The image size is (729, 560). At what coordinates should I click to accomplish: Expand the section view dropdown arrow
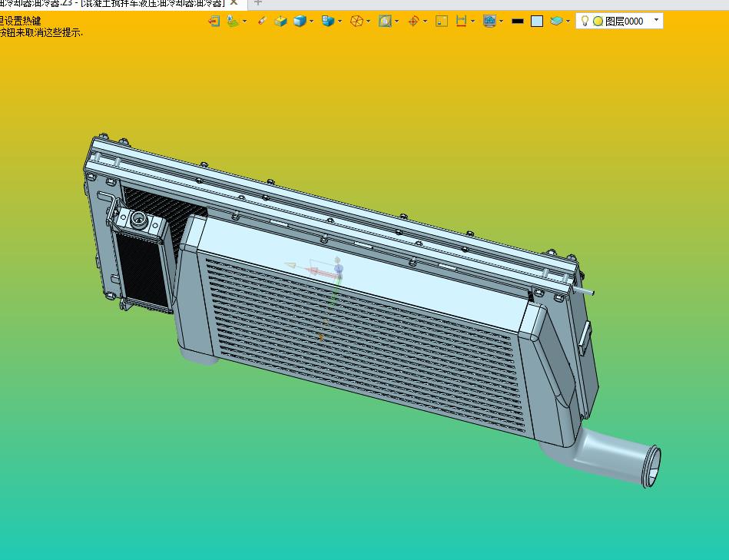click(396, 21)
